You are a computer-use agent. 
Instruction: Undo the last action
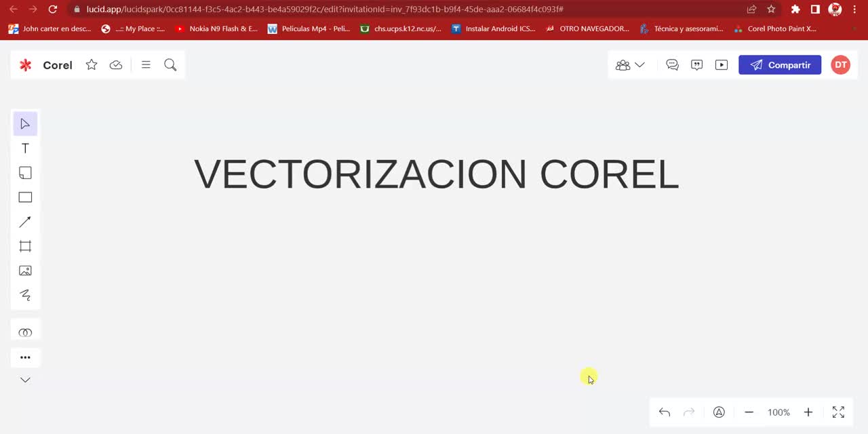click(x=665, y=412)
